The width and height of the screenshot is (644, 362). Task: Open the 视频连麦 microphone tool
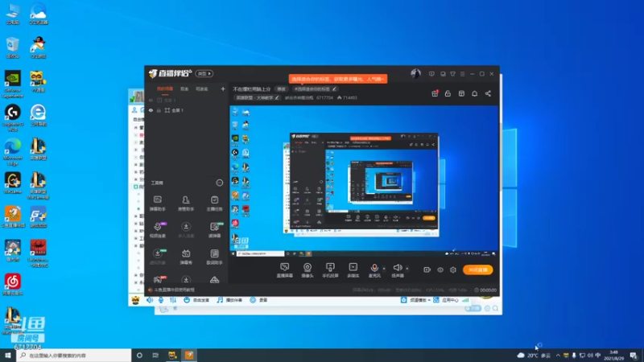(158, 230)
